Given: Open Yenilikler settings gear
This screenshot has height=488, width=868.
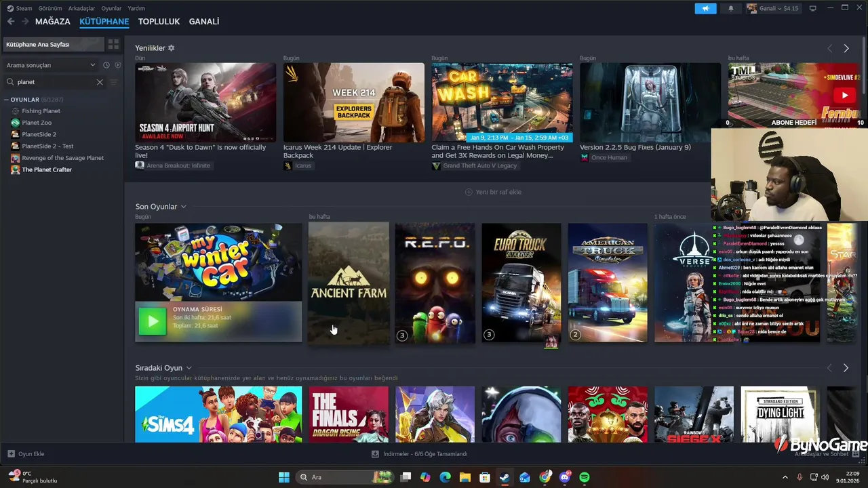Looking at the screenshot, I should coord(172,48).
